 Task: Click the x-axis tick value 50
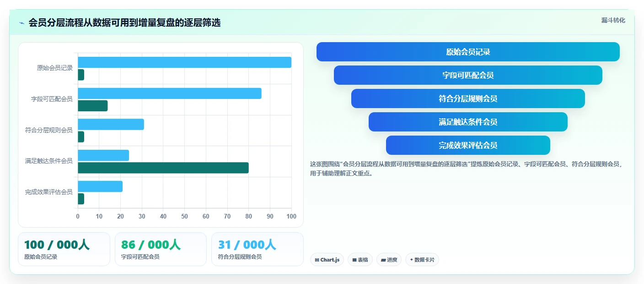[x=184, y=216]
